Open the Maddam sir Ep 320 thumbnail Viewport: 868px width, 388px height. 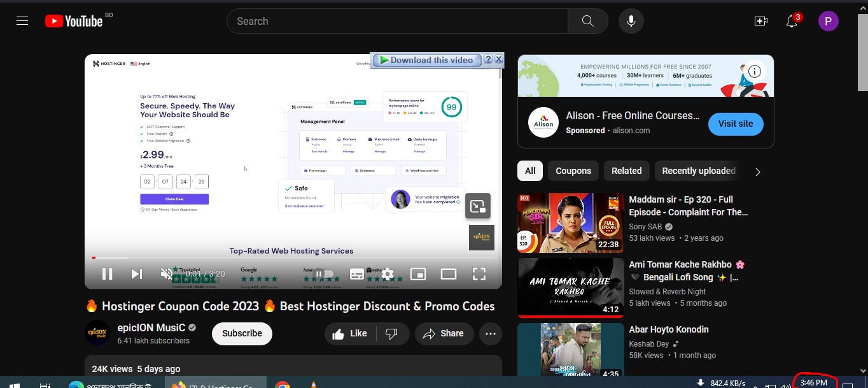pos(571,223)
